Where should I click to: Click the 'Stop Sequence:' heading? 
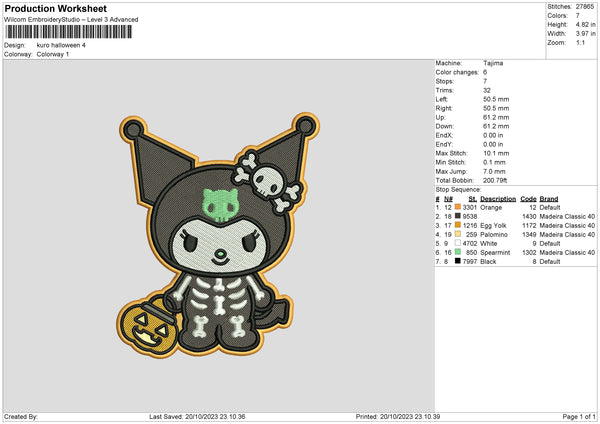tap(458, 189)
